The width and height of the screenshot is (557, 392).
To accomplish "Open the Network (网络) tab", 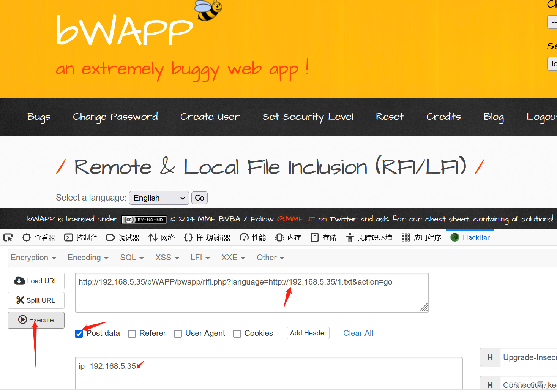I will tap(162, 238).
